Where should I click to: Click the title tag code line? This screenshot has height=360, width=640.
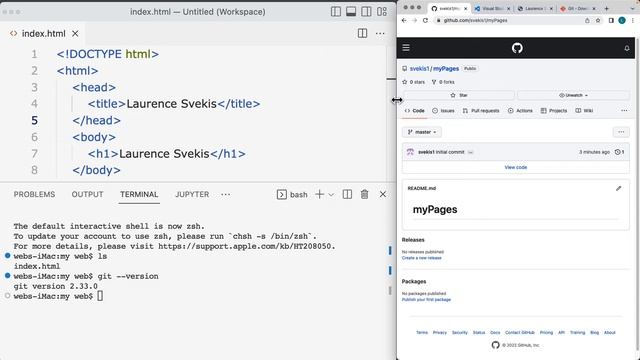pyautogui.click(x=173, y=104)
